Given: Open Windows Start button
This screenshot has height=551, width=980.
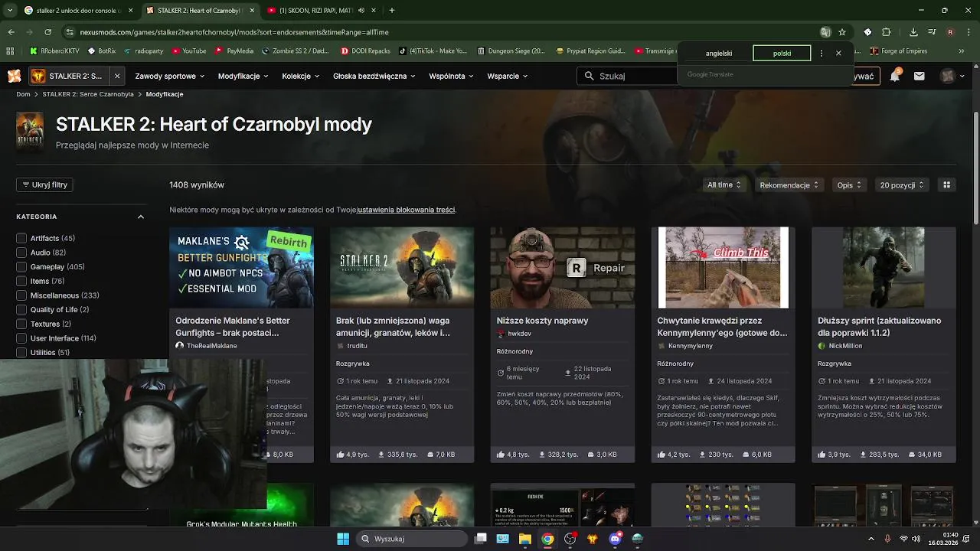Looking at the screenshot, I should click(343, 539).
